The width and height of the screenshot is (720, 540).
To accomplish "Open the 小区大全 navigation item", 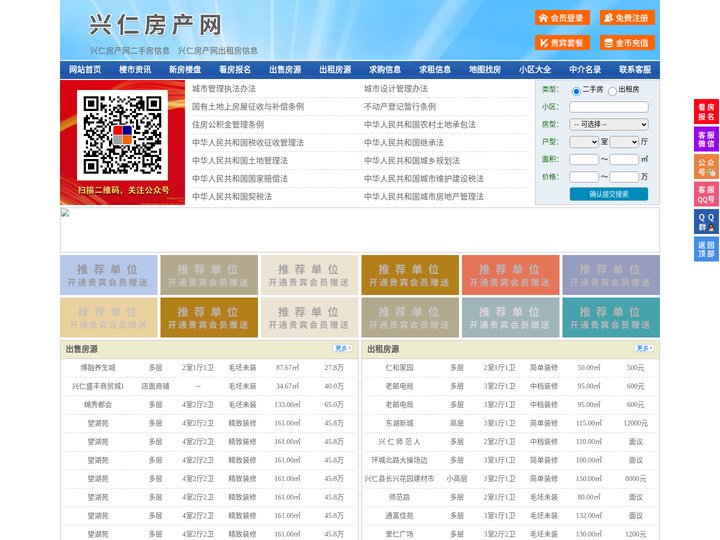I will tap(535, 69).
